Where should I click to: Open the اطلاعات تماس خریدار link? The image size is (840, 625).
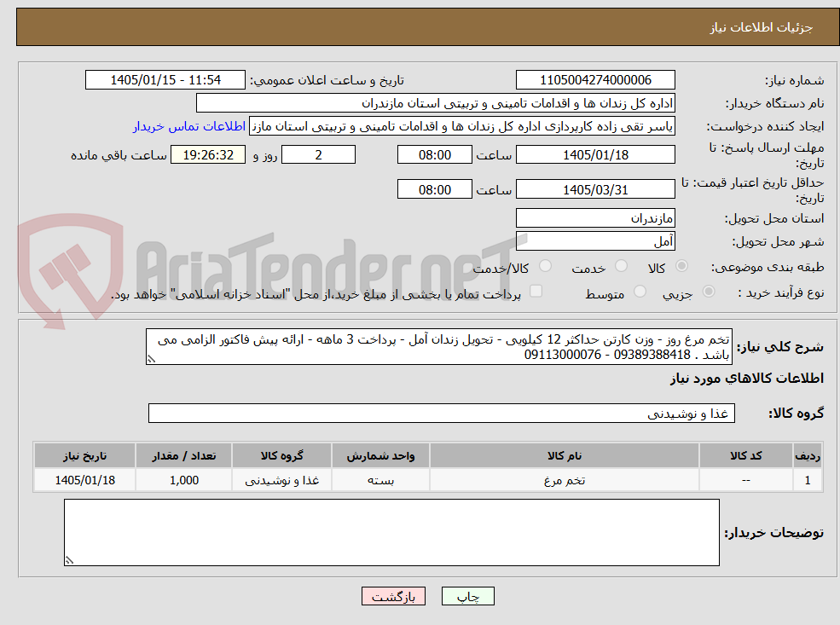coord(189,126)
